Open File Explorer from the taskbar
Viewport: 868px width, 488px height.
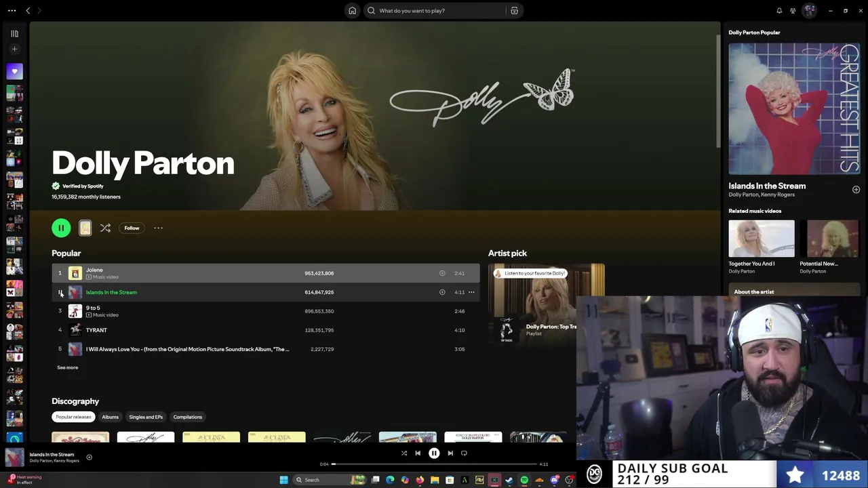435,480
